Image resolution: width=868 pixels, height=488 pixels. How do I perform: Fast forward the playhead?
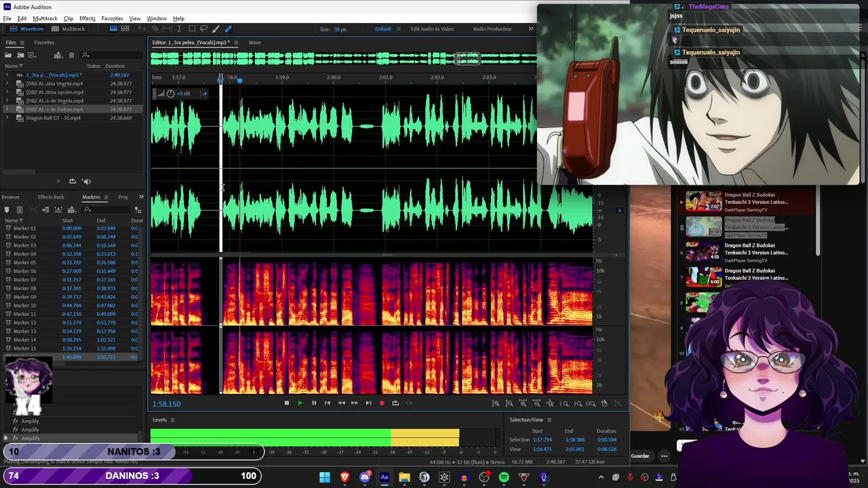coord(354,403)
